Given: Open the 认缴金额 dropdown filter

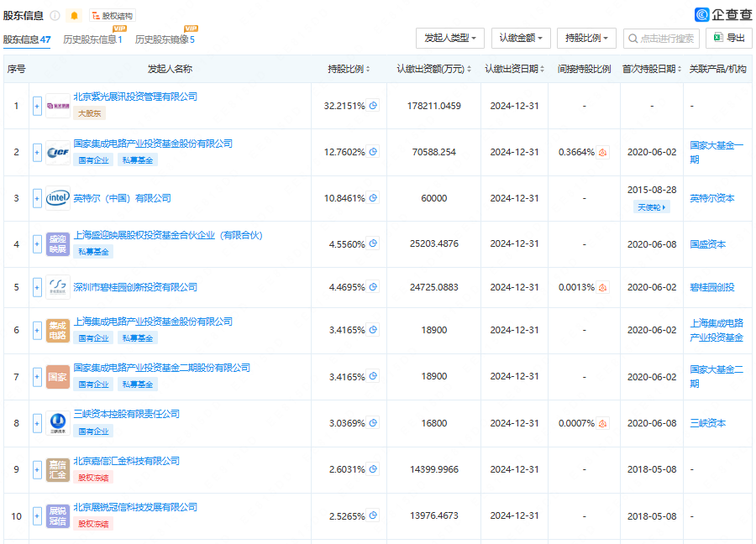Looking at the screenshot, I should (521, 38).
